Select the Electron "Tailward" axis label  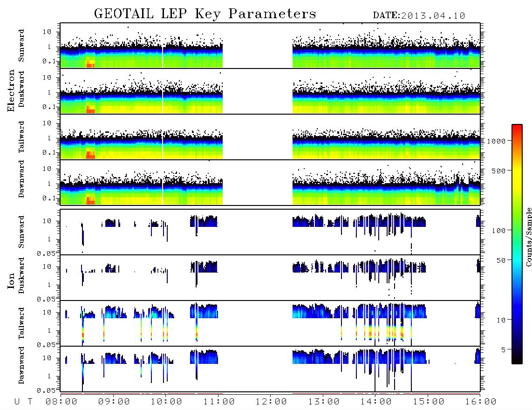pyautogui.click(x=21, y=137)
